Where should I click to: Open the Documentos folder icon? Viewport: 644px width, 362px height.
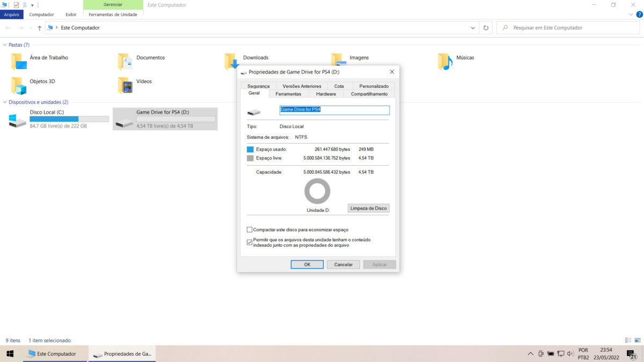click(x=125, y=62)
